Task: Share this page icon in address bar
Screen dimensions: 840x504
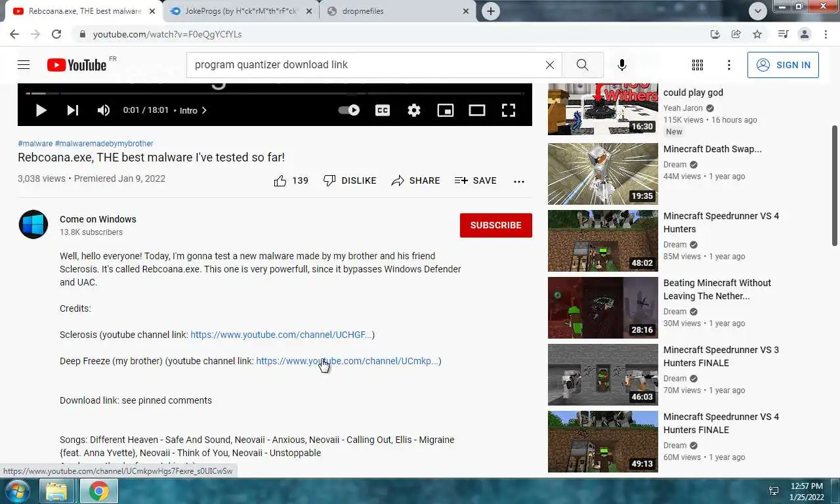Action: tap(736, 34)
